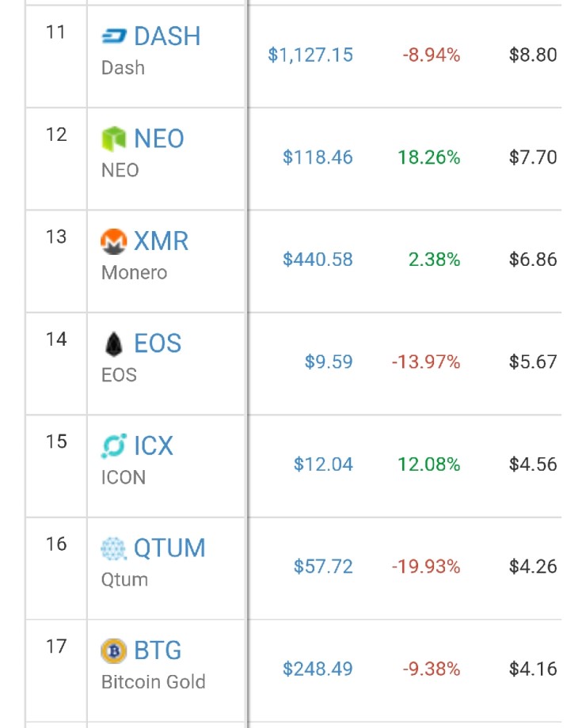The width and height of the screenshot is (586, 728).
Task: Open the QTUM ticker link
Action: [x=169, y=548]
